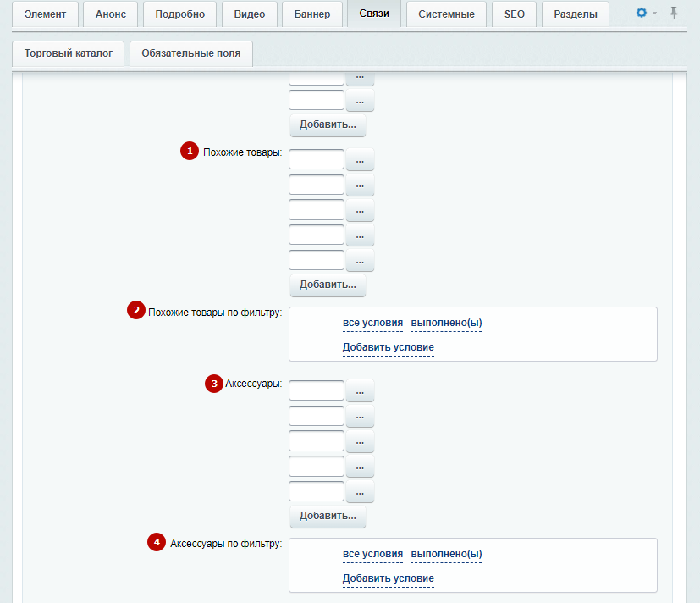The height and width of the screenshot is (603, 700).
Task: Click Добавить button under Аксессуары
Action: [x=328, y=517]
